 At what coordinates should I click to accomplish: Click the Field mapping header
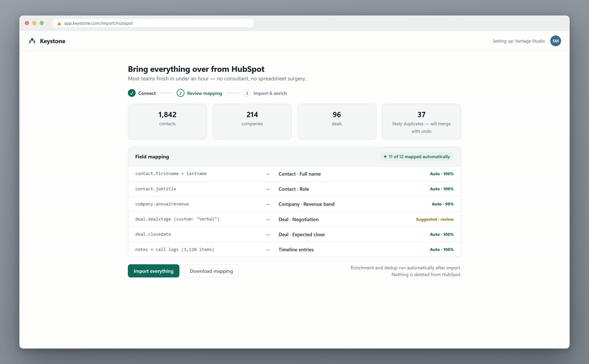[x=152, y=157]
